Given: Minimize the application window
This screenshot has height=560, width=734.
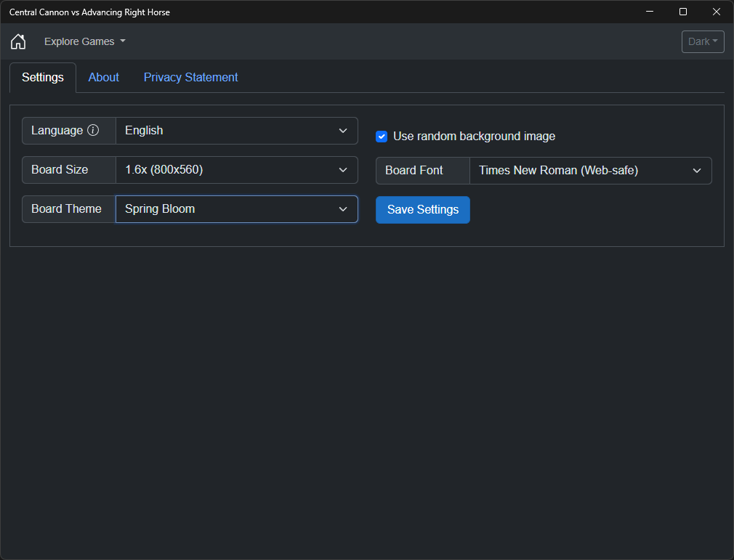Looking at the screenshot, I should [x=650, y=12].
